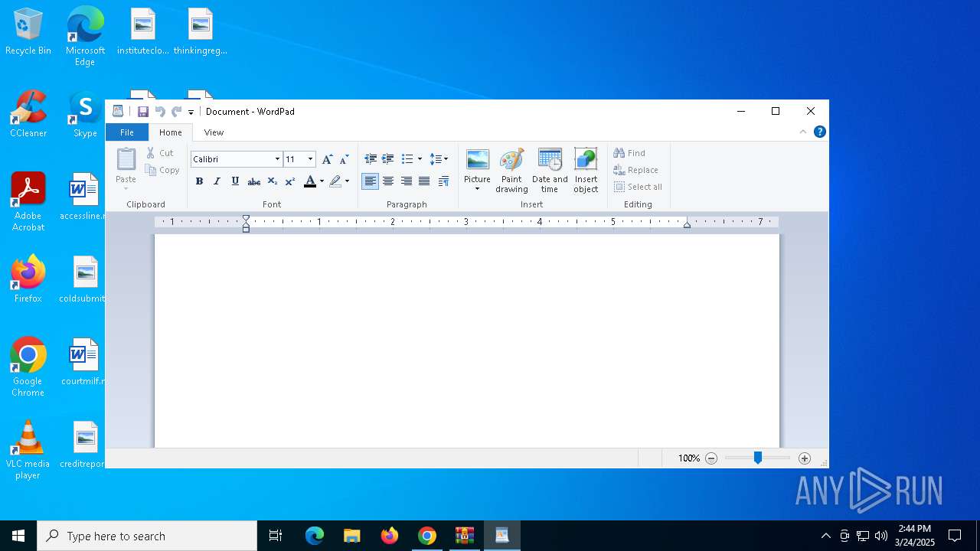980x551 pixels.
Task: Click the Paste clipboard icon
Action: tap(126, 160)
